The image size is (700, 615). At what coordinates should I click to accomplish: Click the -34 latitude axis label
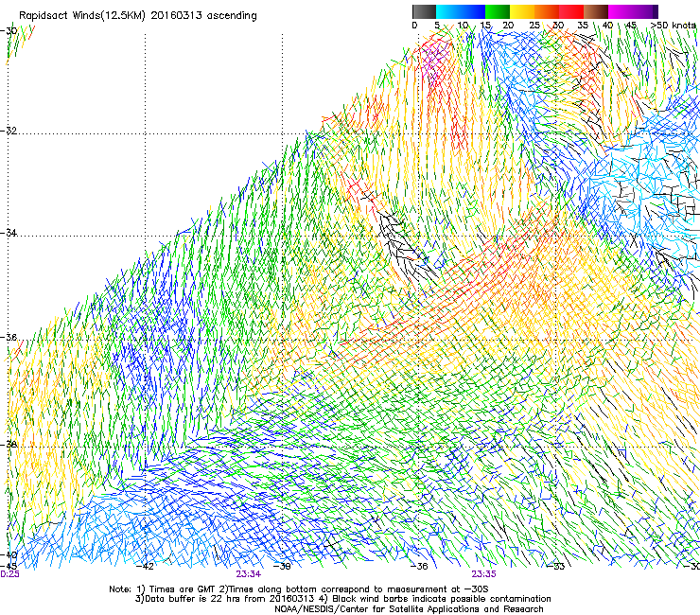coord(9,233)
